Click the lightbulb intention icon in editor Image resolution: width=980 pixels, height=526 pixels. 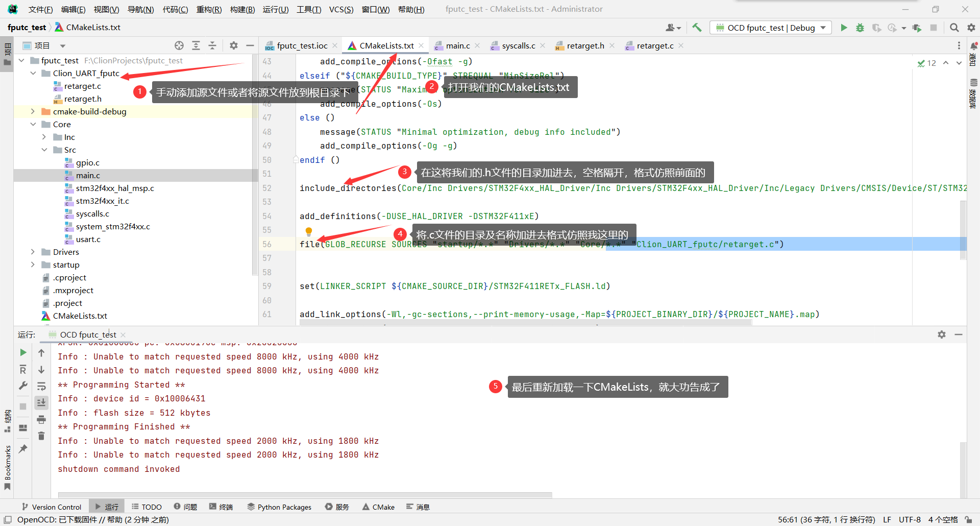(308, 231)
